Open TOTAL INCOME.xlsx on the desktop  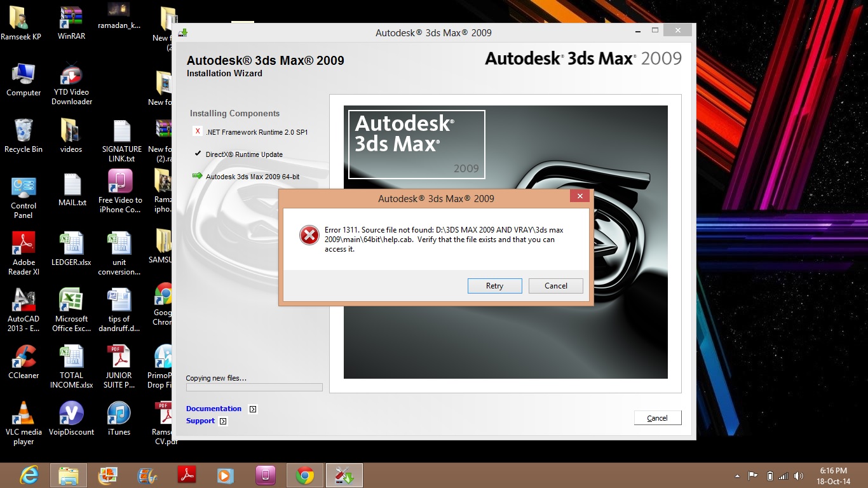[x=71, y=366]
